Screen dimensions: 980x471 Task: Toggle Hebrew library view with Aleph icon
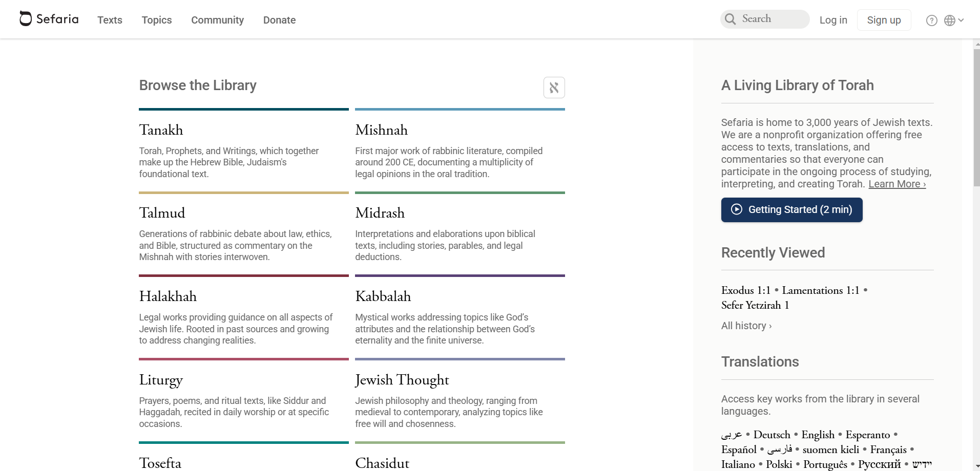[554, 88]
